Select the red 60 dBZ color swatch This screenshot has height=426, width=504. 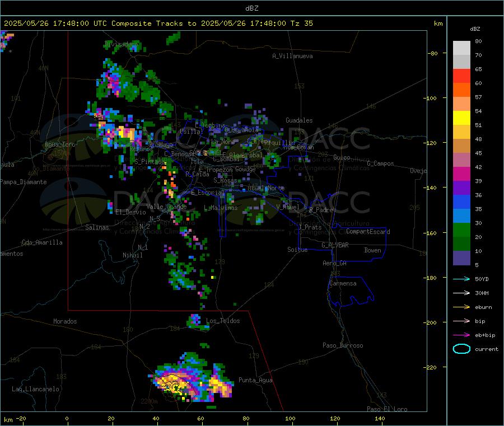click(x=461, y=76)
